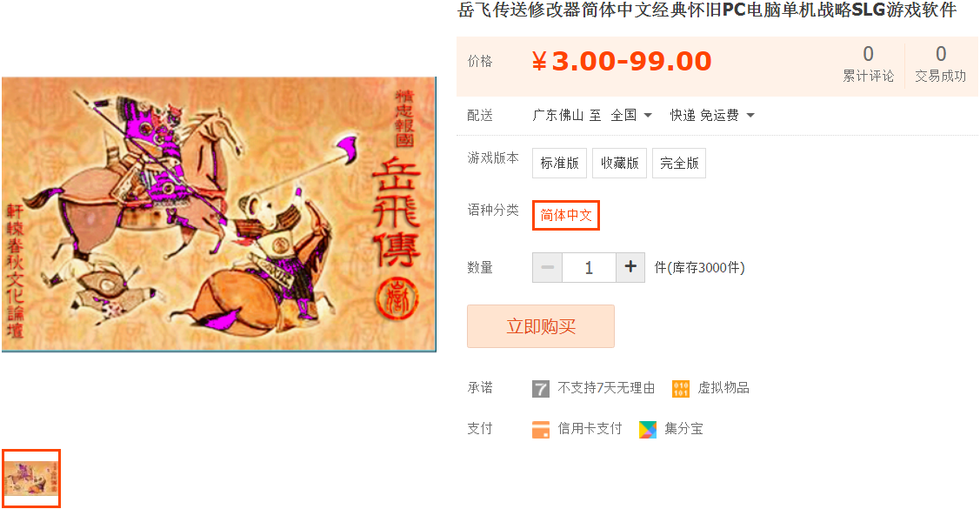Choose the 完全版 game version
Viewport: 980px width, 509px height.
[x=679, y=164]
